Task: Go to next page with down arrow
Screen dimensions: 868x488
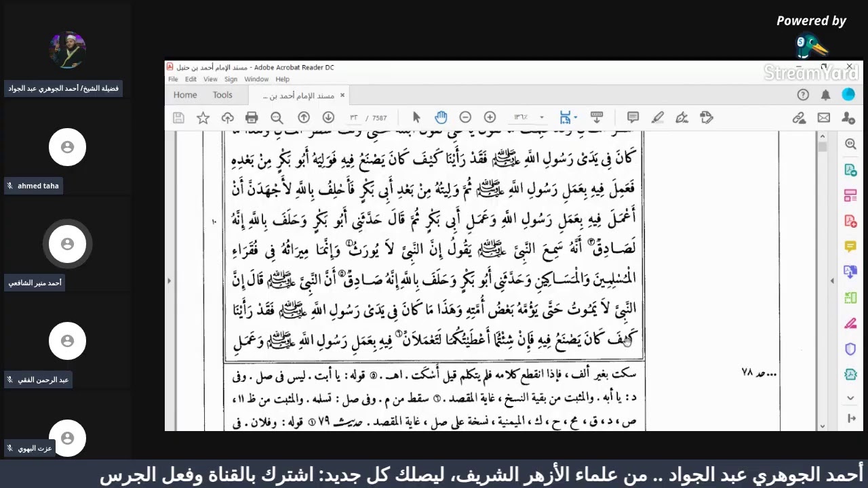Action: tap(328, 117)
